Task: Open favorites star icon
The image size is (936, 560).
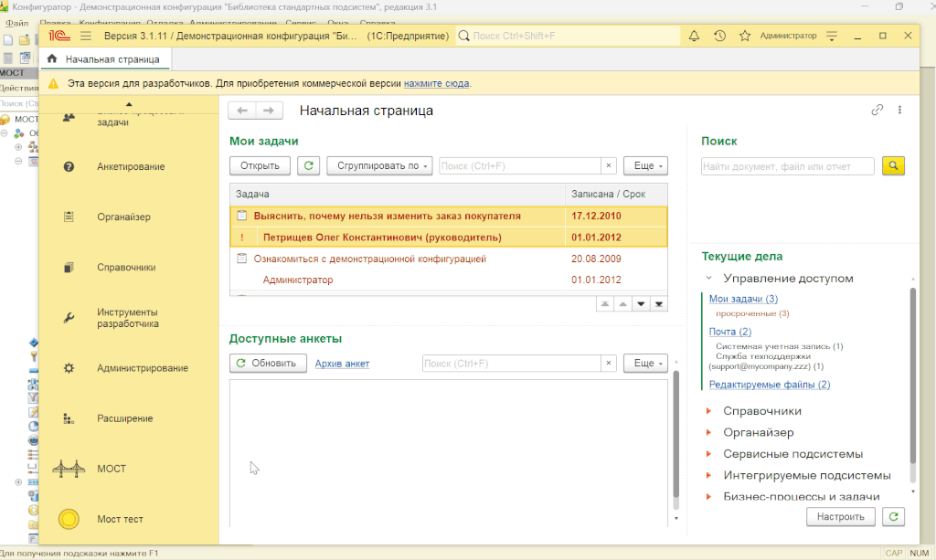Action: (x=745, y=36)
